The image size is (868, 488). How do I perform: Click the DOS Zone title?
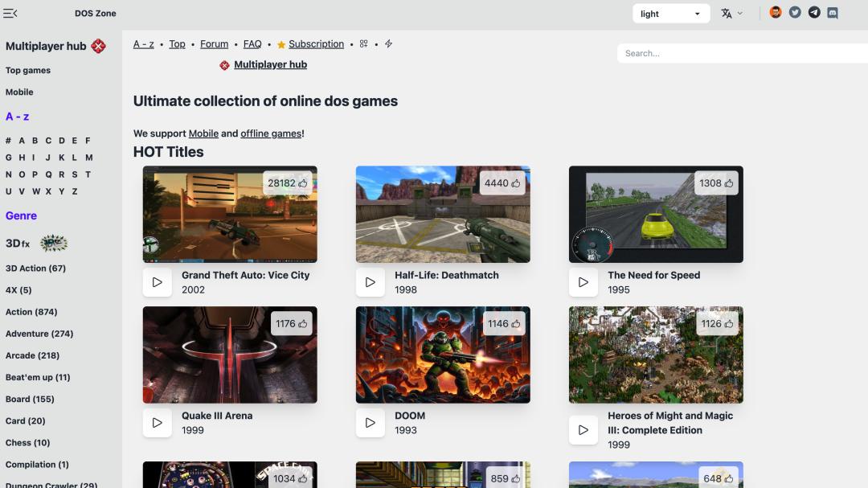(x=95, y=14)
